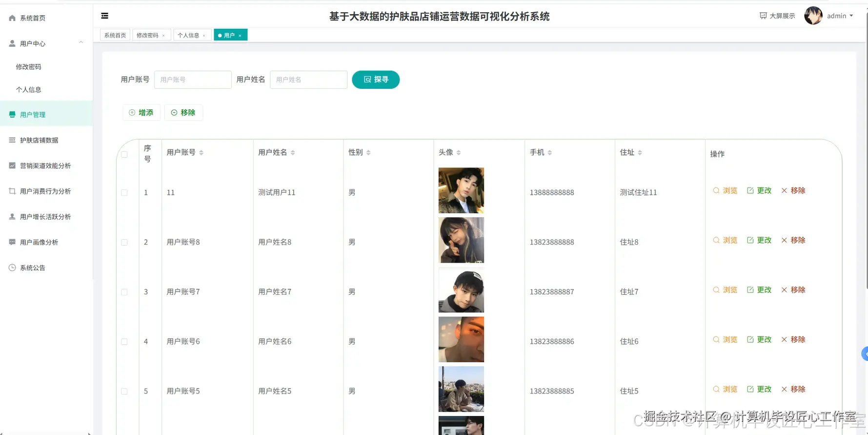Click 移除 for 测试用户11
Image resolution: width=868 pixels, height=435 pixels.
(793, 190)
